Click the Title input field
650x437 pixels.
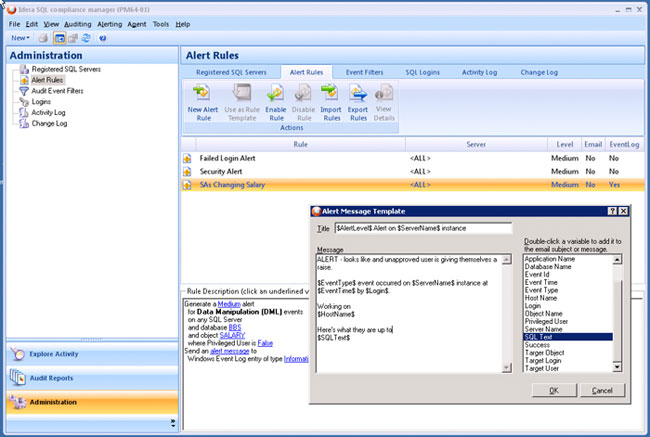tap(423, 228)
